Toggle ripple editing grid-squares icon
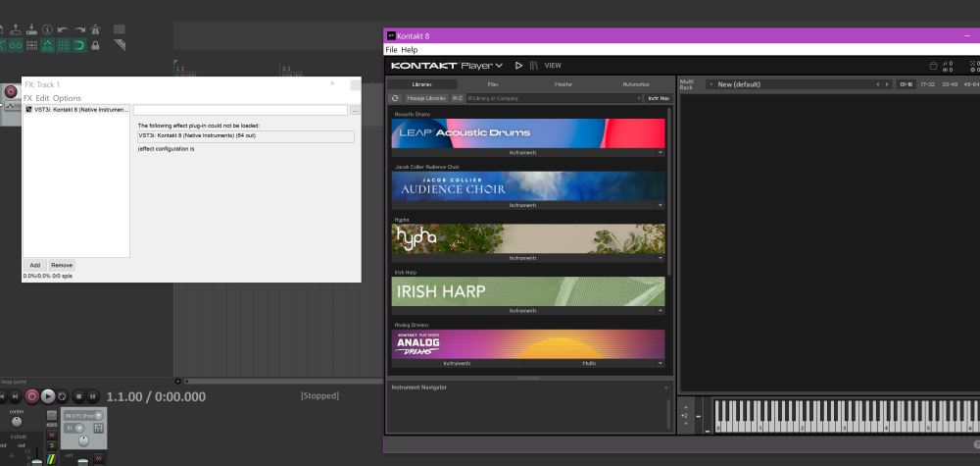Viewport: 980px width, 466px height. [31, 45]
